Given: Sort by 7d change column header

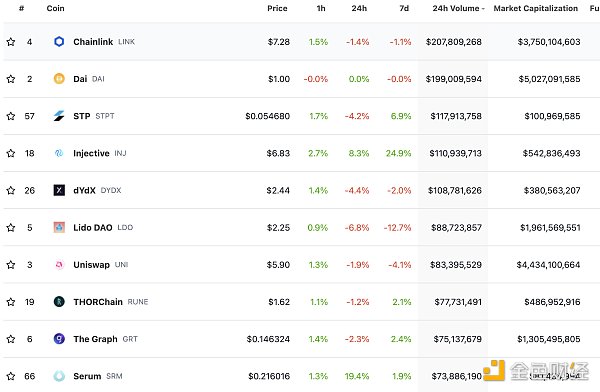Looking at the screenshot, I should [x=404, y=8].
